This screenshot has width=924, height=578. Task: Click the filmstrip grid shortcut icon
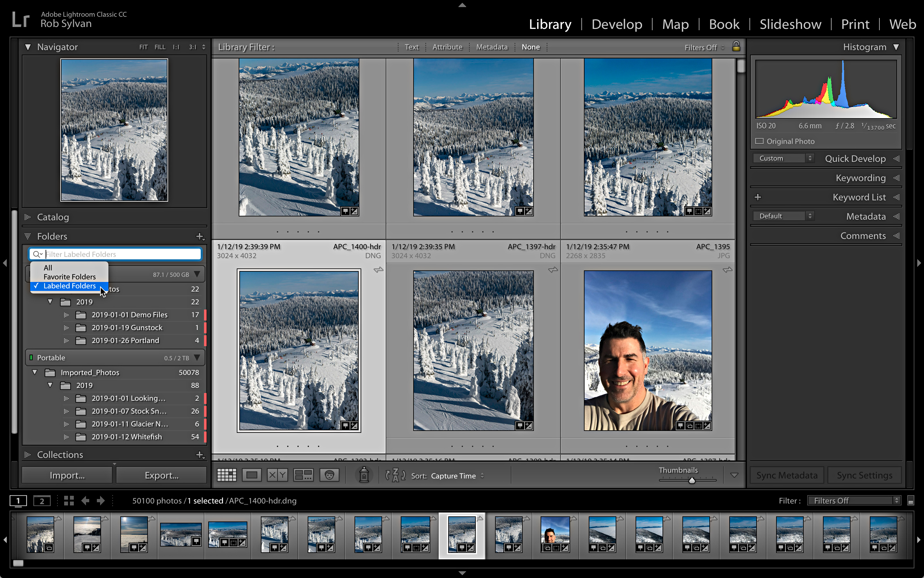pyautogui.click(x=69, y=501)
